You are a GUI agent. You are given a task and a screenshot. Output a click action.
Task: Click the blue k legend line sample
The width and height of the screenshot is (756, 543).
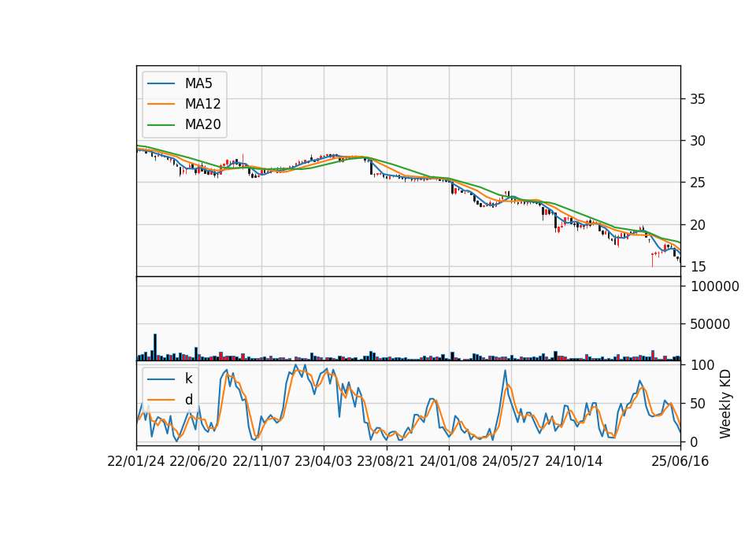pos(161,379)
